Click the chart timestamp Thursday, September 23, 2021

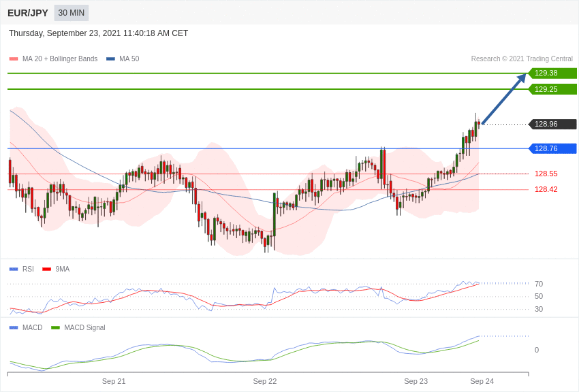(98, 33)
